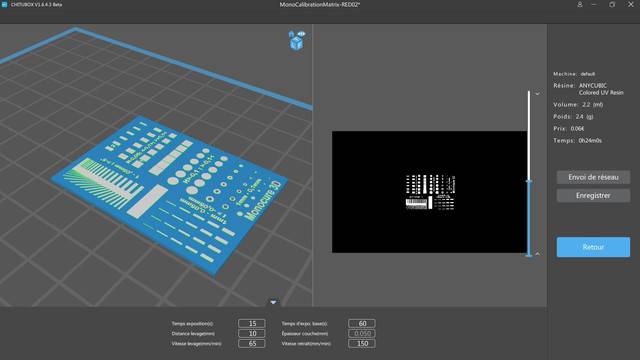Click the Poids: 2.4 (g) text
The width and height of the screenshot is (640, 360).
coord(573,116)
